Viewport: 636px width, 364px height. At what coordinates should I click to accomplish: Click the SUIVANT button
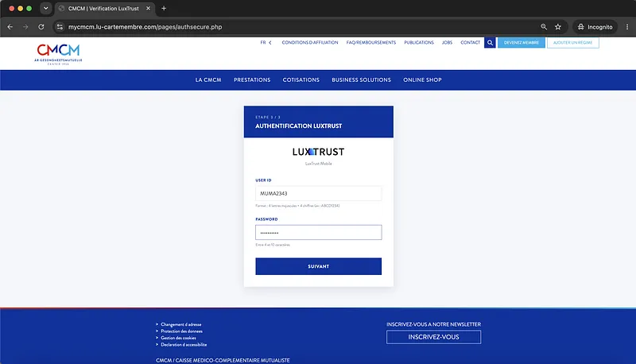319,266
